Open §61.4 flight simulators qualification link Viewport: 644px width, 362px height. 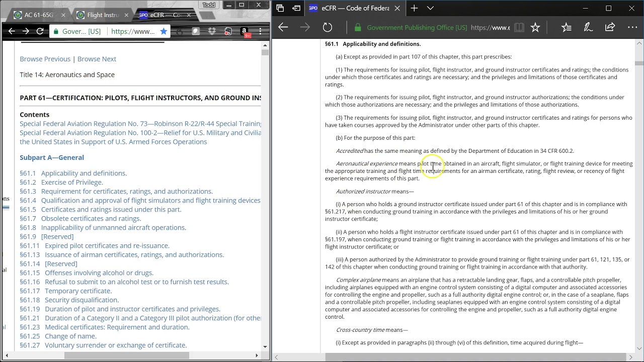[140, 200]
